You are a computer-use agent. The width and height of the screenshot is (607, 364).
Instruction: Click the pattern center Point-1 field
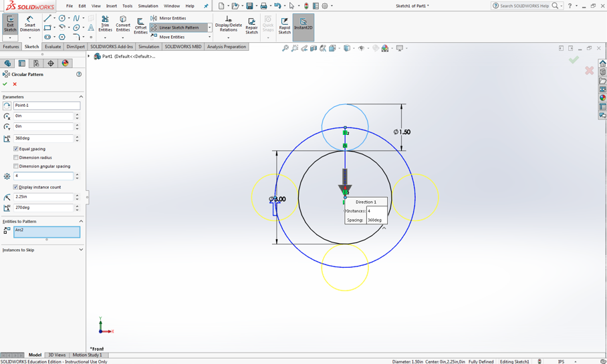tap(47, 106)
